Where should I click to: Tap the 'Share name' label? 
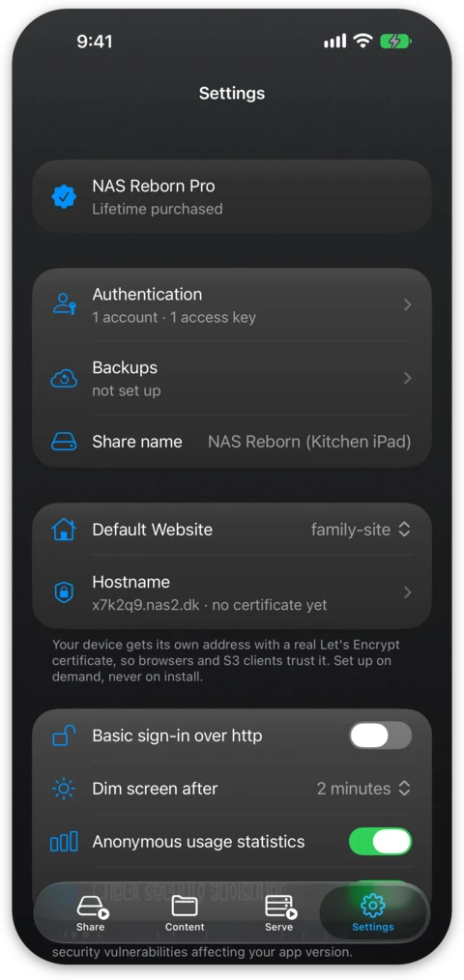(137, 442)
